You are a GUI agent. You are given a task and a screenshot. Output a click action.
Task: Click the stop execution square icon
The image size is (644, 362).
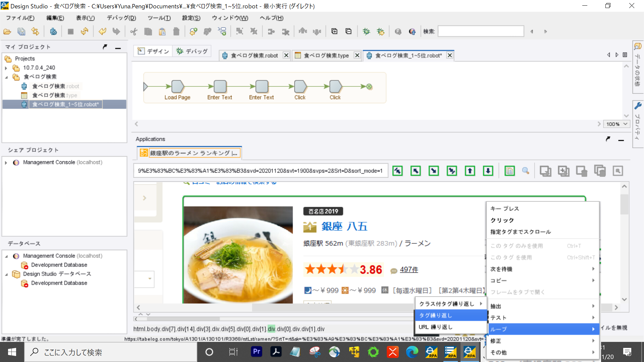point(70,32)
